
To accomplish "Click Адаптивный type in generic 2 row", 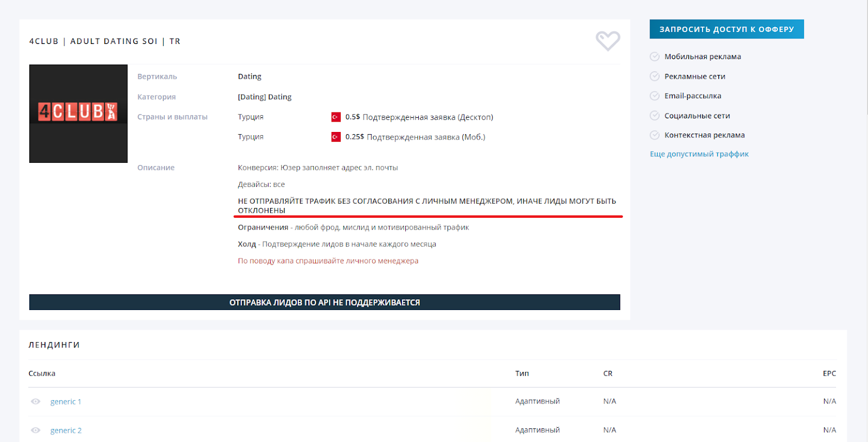I will (x=538, y=430).
